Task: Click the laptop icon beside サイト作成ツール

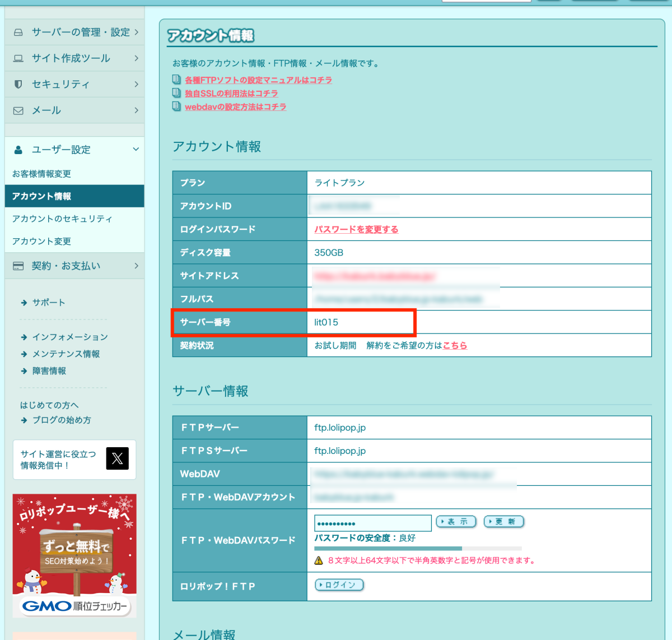Action: (x=18, y=58)
